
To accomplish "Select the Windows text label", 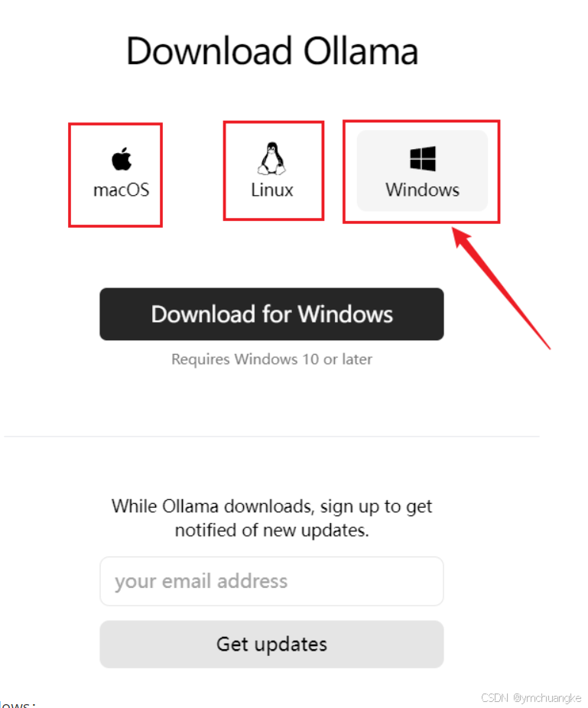I will [423, 190].
